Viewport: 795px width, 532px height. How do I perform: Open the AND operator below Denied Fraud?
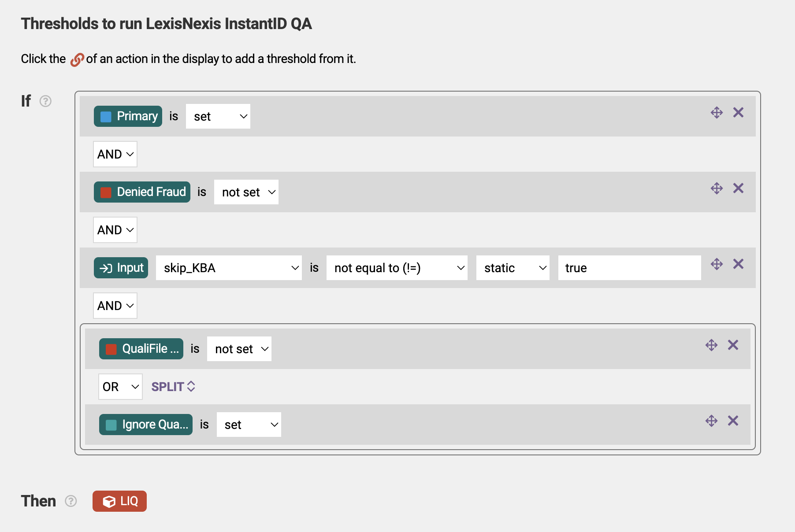pyautogui.click(x=115, y=230)
